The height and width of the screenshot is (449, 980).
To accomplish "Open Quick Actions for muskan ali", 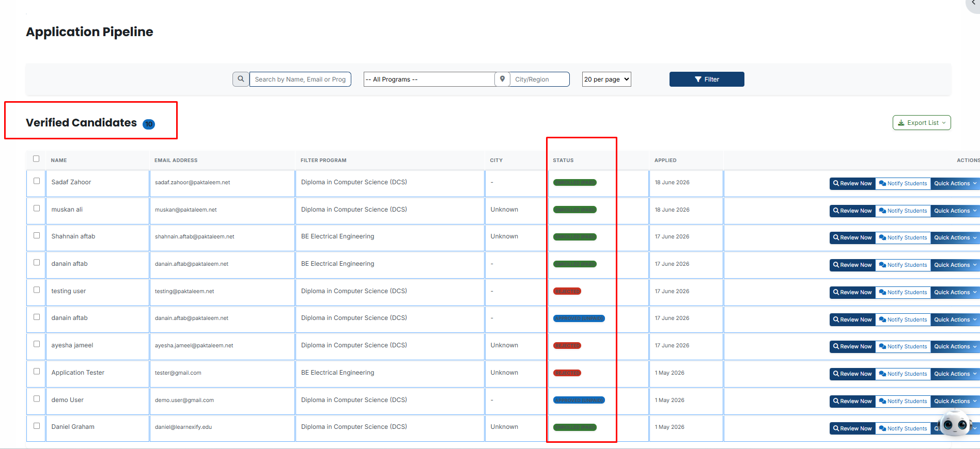I will click(955, 211).
